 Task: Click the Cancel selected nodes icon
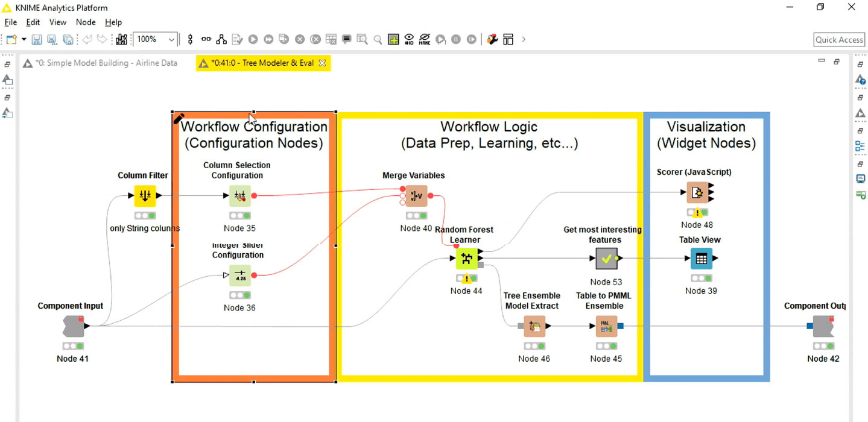pos(300,40)
